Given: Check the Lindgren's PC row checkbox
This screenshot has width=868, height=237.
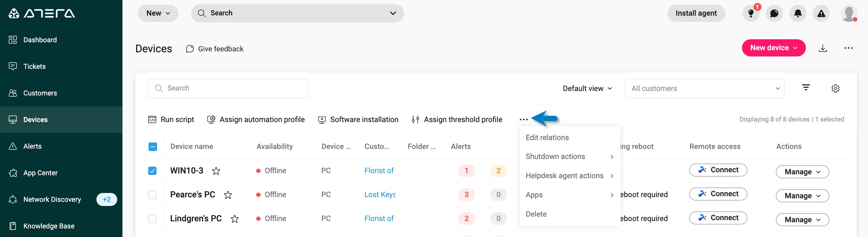Looking at the screenshot, I should pyautogui.click(x=152, y=218).
